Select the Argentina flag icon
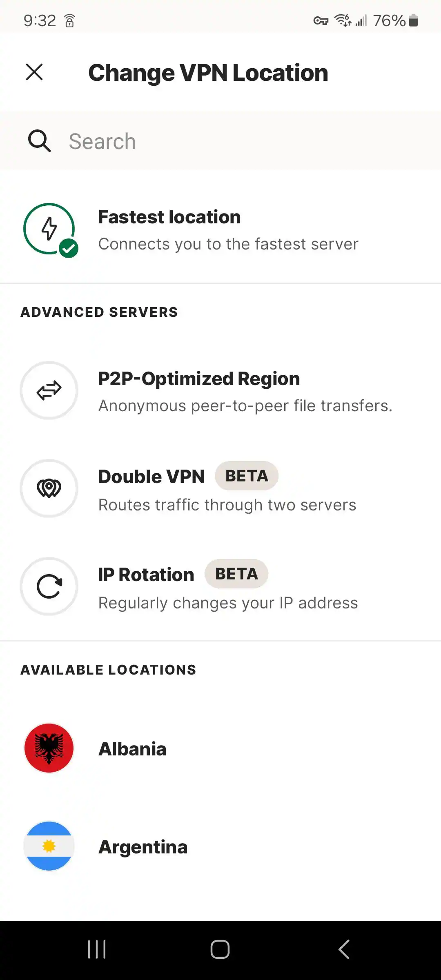Image resolution: width=441 pixels, height=980 pixels. (49, 846)
